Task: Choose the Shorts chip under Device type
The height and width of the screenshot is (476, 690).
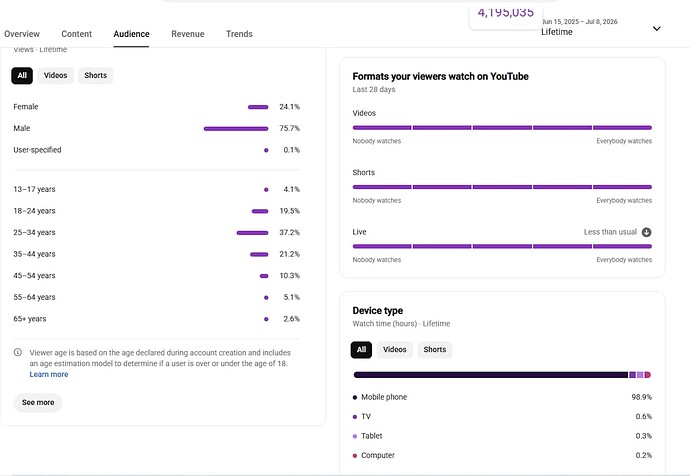Action: pyautogui.click(x=435, y=350)
